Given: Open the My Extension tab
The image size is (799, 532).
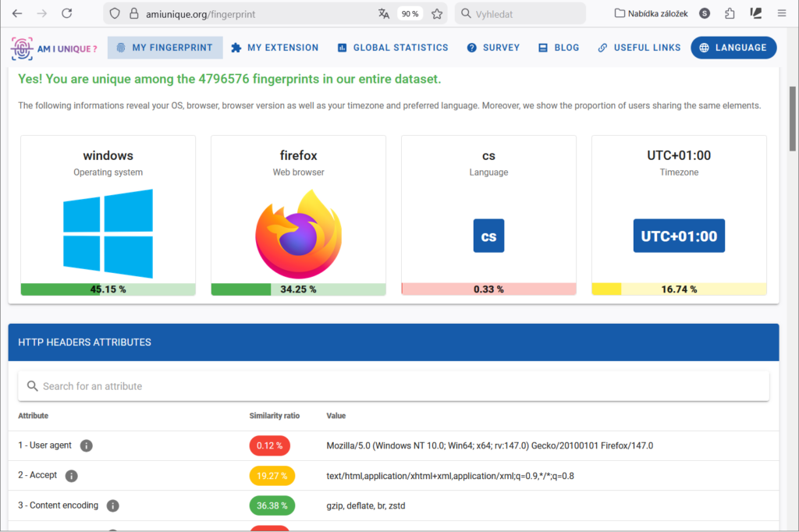Looking at the screenshot, I should 275,48.
